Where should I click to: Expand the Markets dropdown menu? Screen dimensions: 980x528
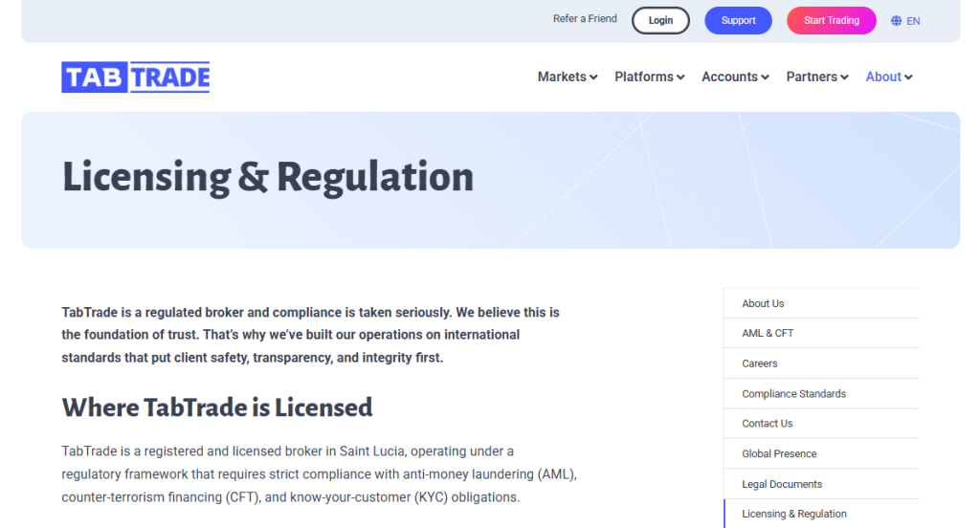click(x=567, y=77)
